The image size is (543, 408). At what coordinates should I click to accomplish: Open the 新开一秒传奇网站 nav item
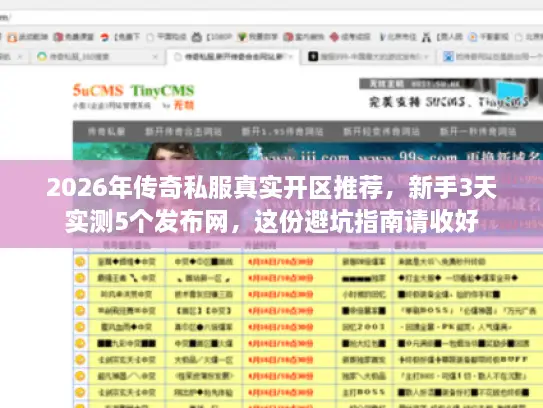click(478, 131)
